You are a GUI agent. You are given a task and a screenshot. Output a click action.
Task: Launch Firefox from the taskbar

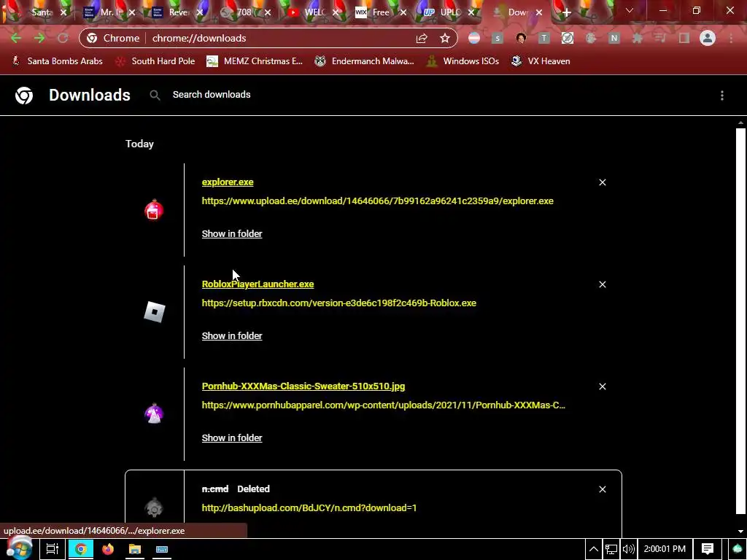108,549
